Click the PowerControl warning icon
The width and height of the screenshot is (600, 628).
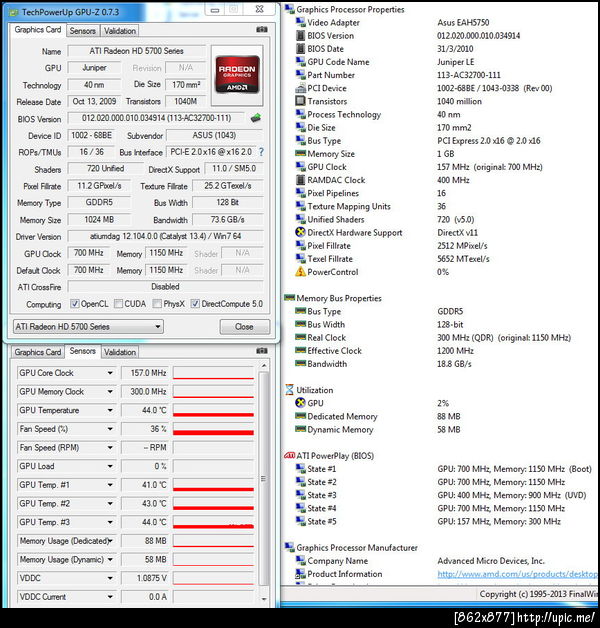point(300,272)
